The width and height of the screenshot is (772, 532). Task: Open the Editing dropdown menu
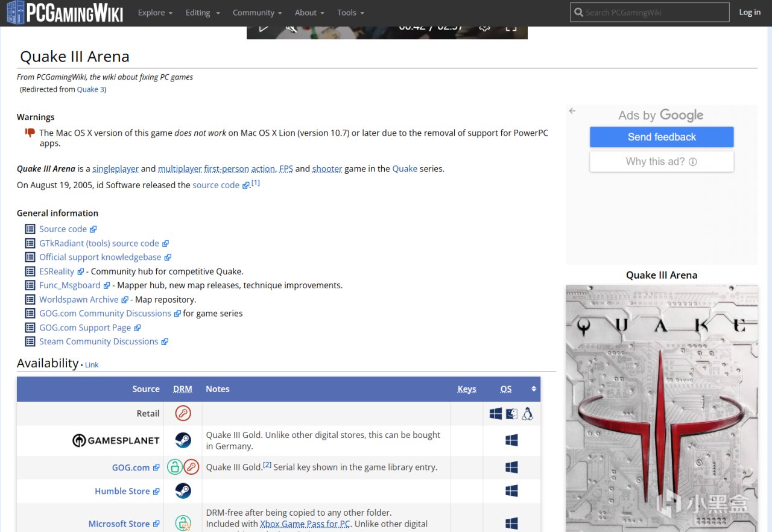tap(203, 13)
